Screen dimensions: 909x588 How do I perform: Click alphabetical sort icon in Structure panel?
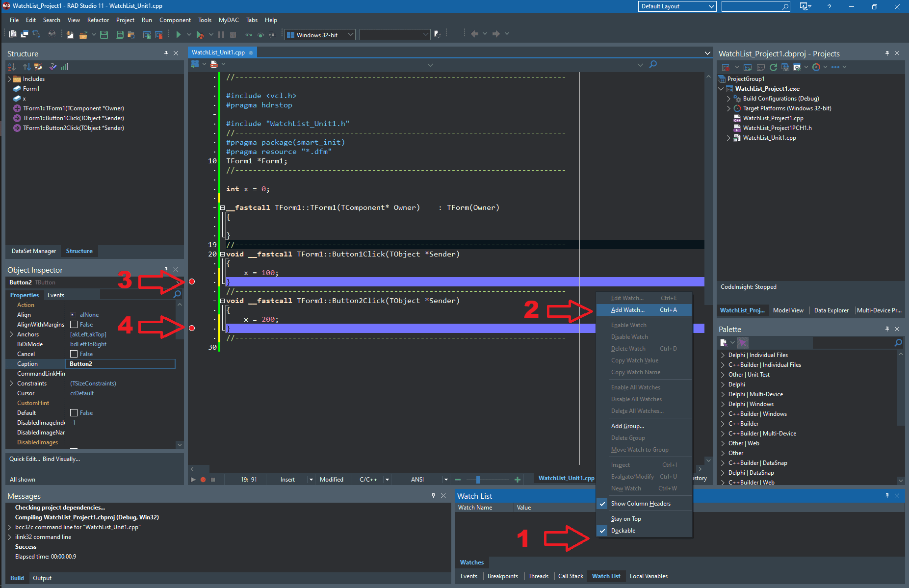pyautogui.click(x=12, y=67)
